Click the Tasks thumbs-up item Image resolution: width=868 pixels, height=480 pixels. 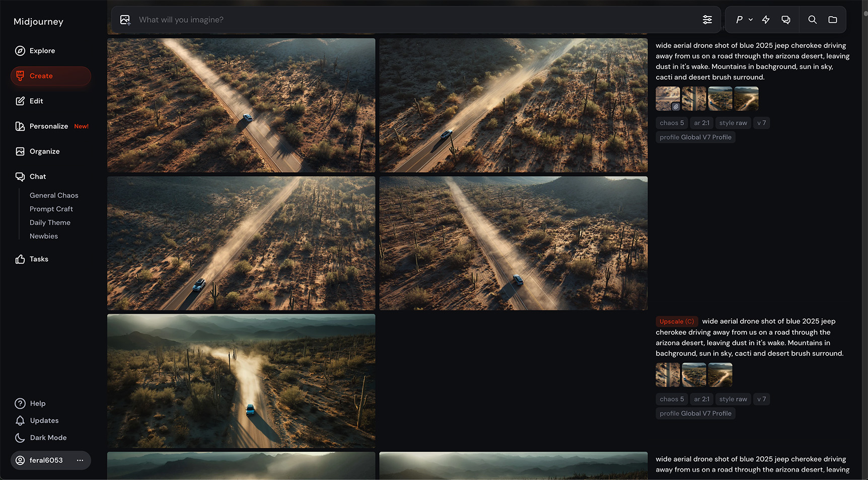point(38,259)
